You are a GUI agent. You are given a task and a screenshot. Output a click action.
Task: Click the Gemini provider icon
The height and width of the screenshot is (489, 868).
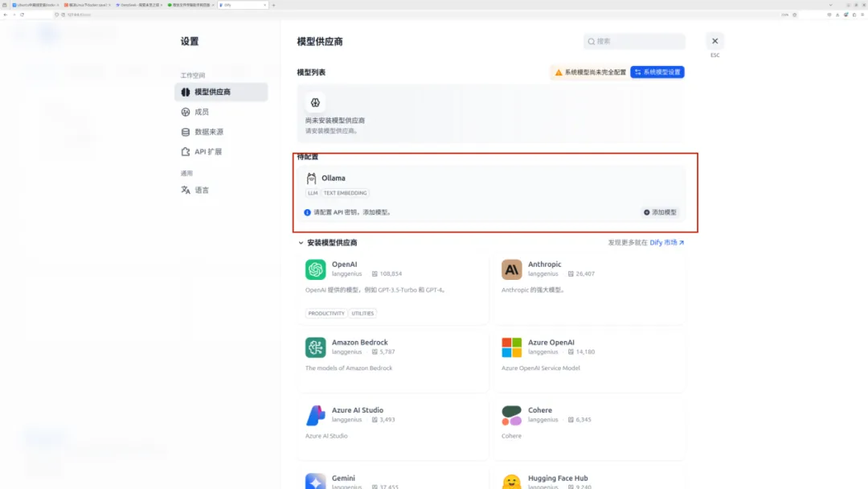pyautogui.click(x=316, y=481)
